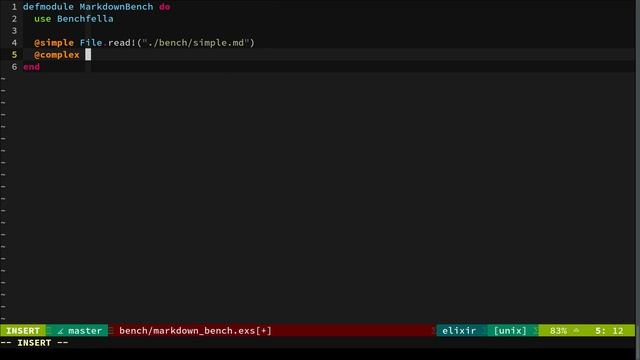This screenshot has width=640, height=360.
Task: Click the [unix] file format segment
Action: [x=510, y=331]
